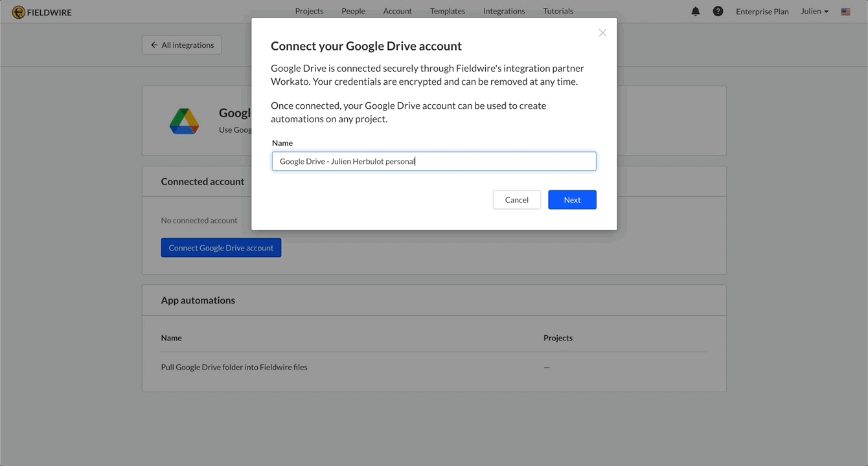Image resolution: width=868 pixels, height=466 pixels.
Task: Click the Next button
Action: coord(572,199)
